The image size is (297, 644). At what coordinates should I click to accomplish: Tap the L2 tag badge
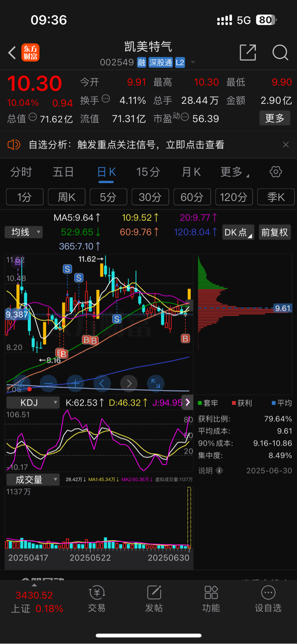pyautogui.click(x=180, y=62)
